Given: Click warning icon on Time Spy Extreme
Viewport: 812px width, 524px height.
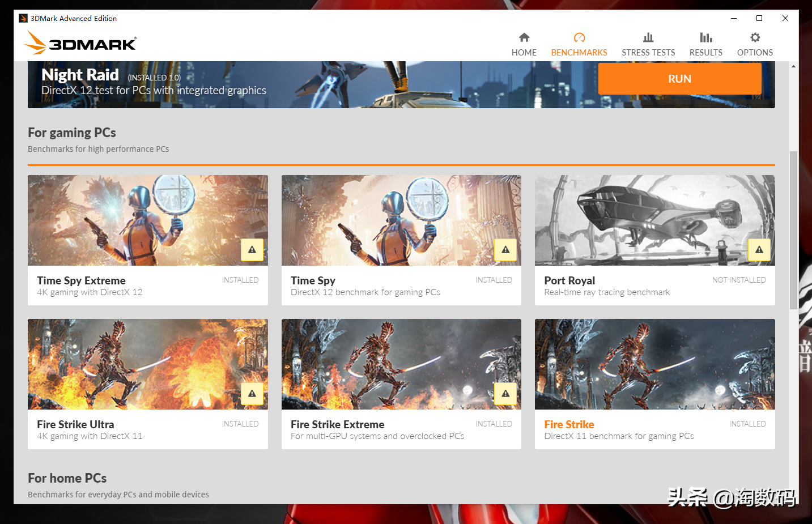Looking at the screenshot, I should tap(252, 250).
